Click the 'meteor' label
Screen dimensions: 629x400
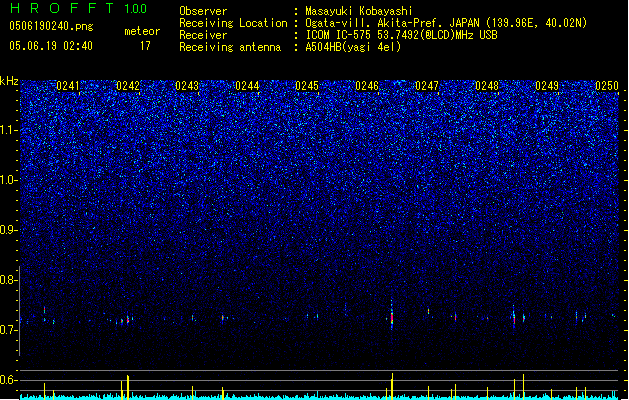pos(142,31)
